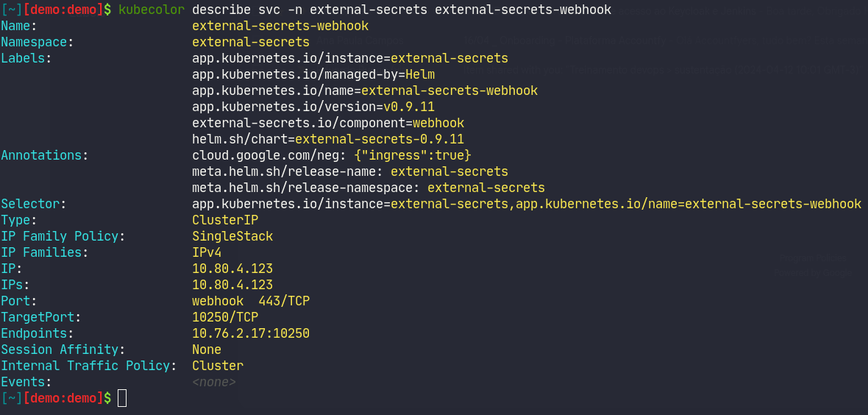The height and width of the screenshot is (415, 868).
Task: Select the webhook 443/TCP port text
Action: [251, 301]
